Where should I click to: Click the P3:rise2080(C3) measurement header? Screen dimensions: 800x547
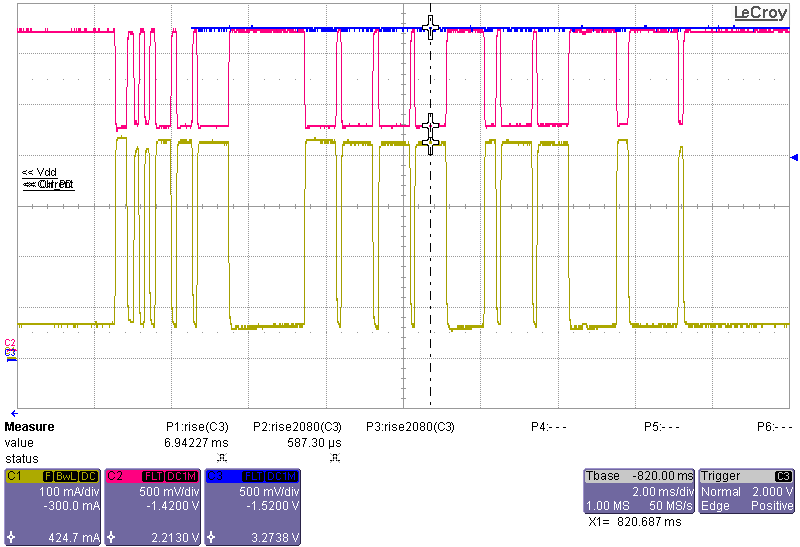pos(410,427)
